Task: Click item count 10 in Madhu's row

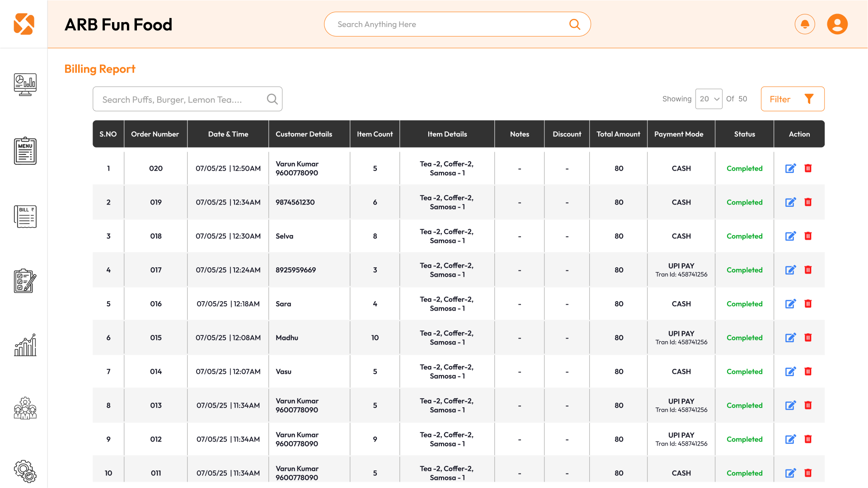Action: [375, 338]
